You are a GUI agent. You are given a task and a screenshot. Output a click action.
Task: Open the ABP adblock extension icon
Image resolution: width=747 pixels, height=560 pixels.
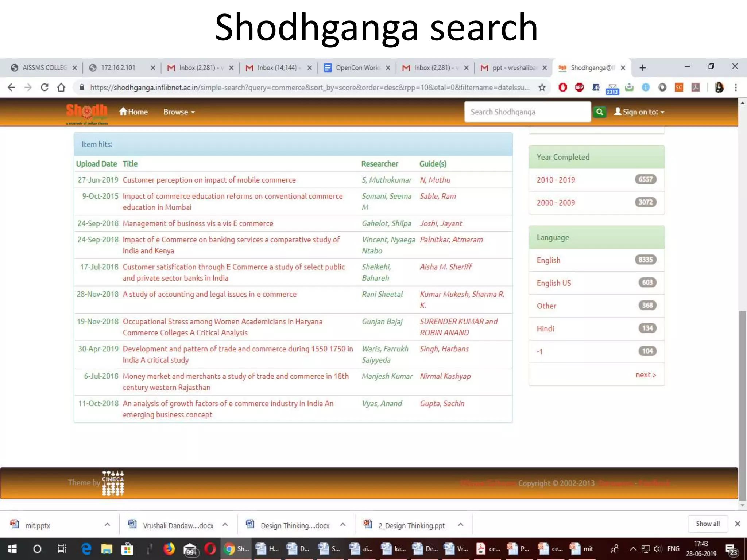click(579, 87)
